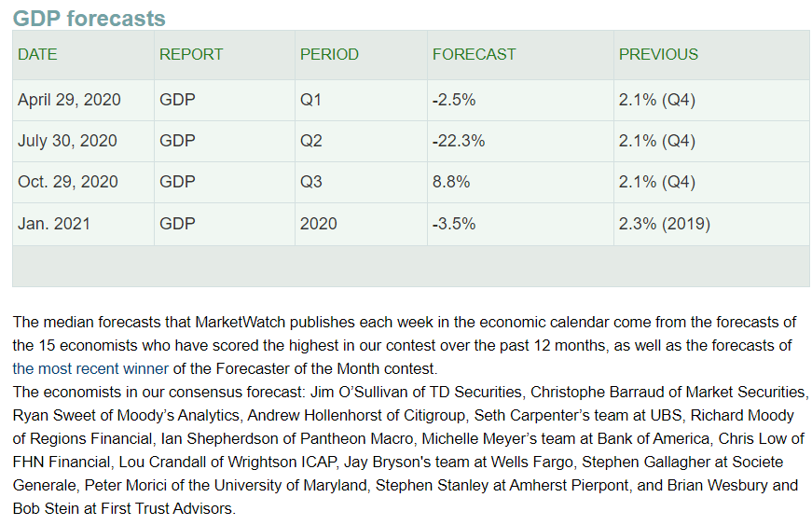Click the Jan. 2021 date cell

[x=83, y=224]
